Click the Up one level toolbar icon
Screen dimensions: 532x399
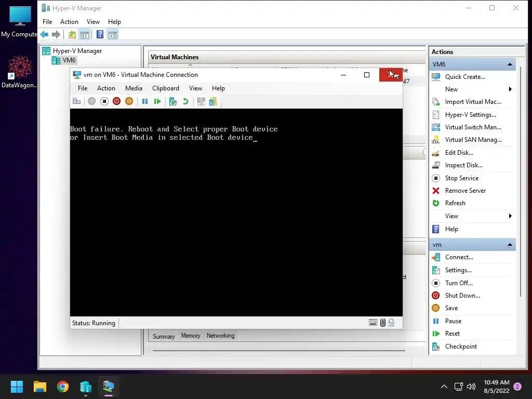click(x=72, y=34)
